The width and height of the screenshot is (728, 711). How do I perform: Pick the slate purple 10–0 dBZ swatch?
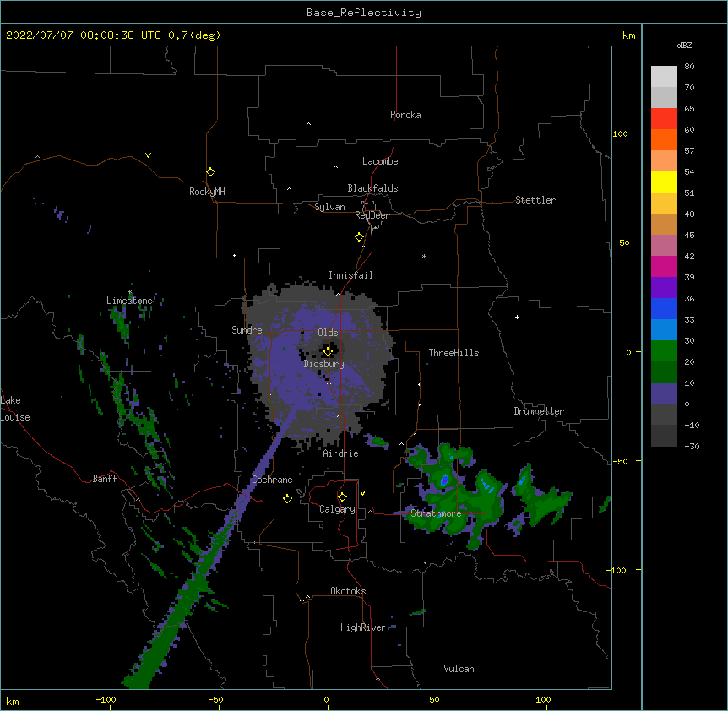[x=664, y=393]
